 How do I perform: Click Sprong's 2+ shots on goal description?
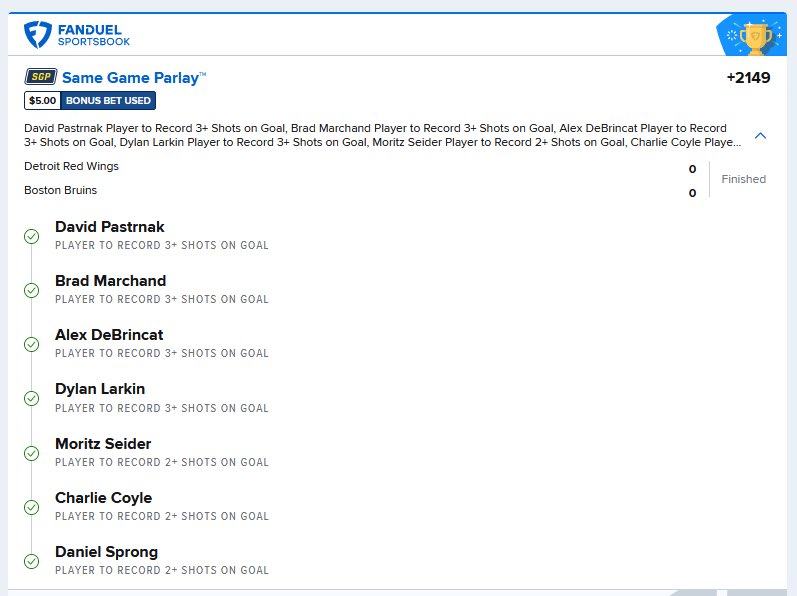coord(162,570)
